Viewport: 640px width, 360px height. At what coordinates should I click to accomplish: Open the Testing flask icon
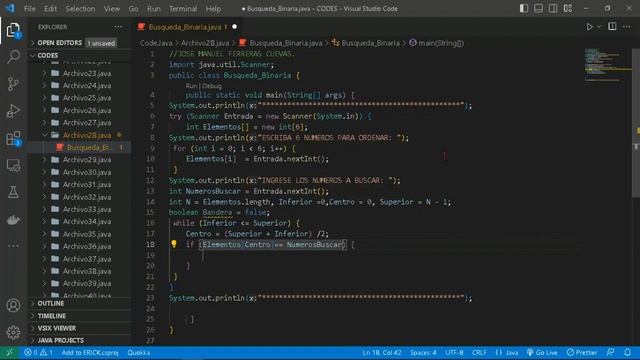(13, 192)
